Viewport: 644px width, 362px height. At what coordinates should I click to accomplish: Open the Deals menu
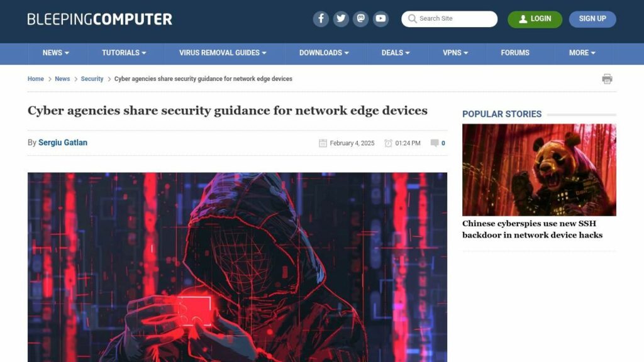coord(396,53)
